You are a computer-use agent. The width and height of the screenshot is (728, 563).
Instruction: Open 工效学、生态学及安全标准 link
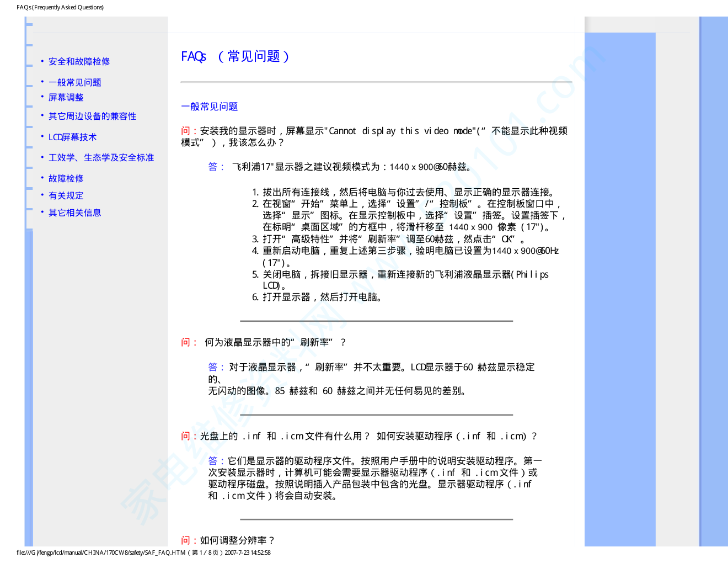coord(101,158)
